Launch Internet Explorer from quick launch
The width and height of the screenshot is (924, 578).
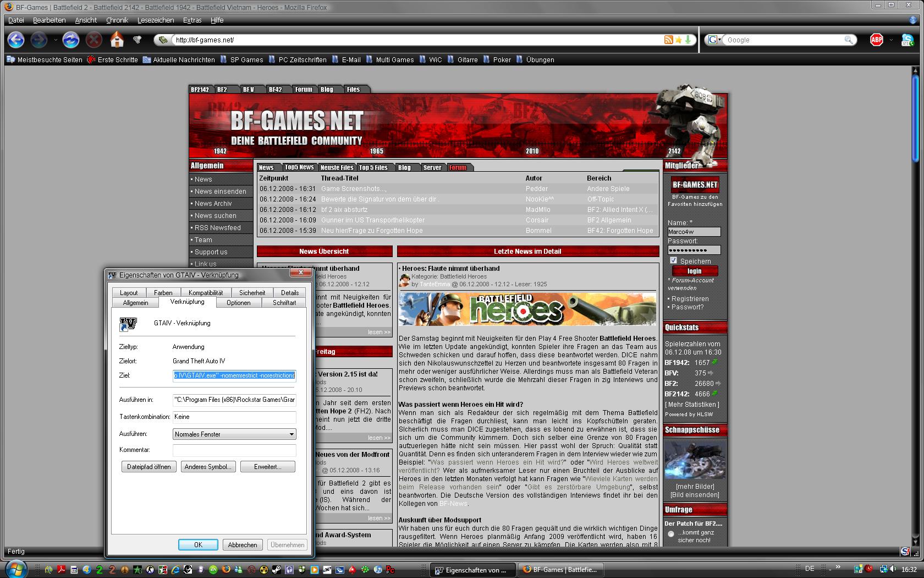click(175, 570)
